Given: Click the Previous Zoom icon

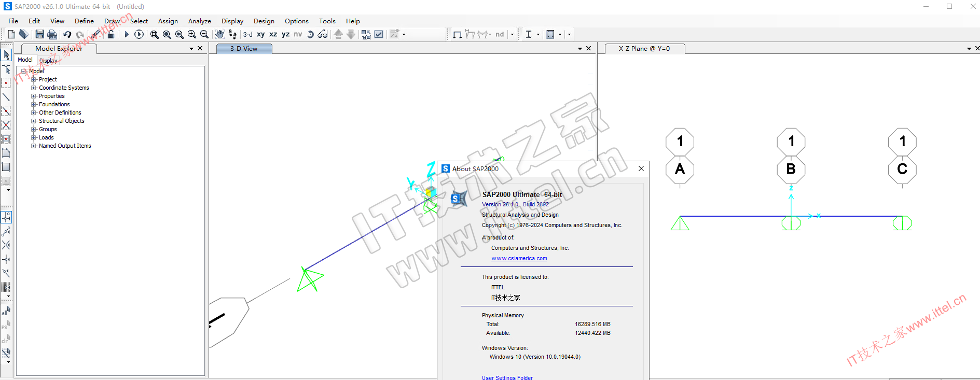Looking at the screenshot, I should 179,34.
